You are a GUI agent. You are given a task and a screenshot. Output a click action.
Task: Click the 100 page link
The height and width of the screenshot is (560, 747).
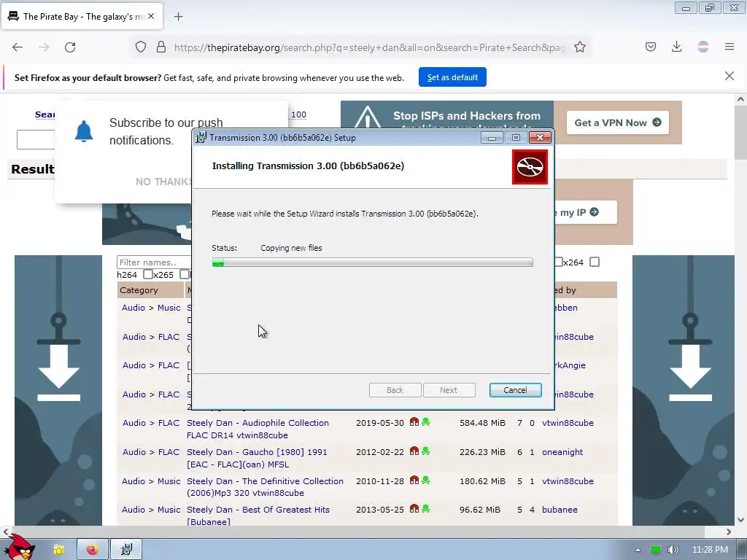pos(298,114)
